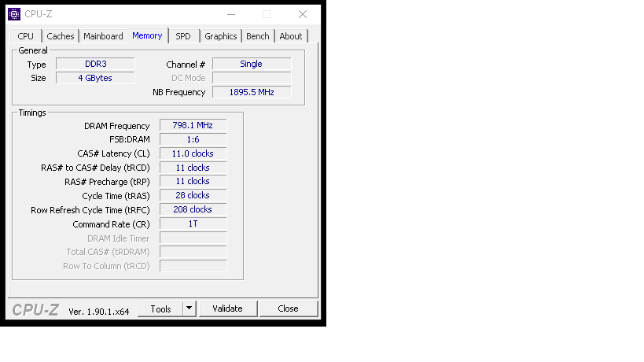Select the CAS# Latency 11.0 clocks value
The height and width of the screenshot is (362, 644).
coord(193,153)
